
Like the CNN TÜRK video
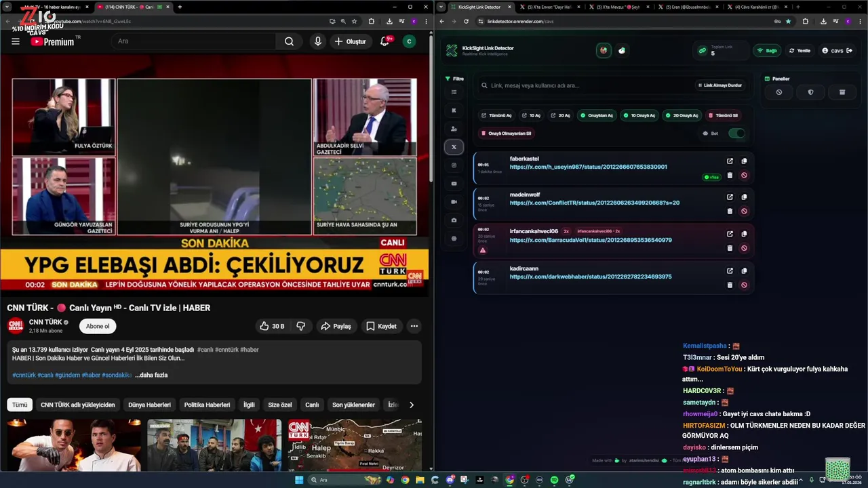(271, 326)
